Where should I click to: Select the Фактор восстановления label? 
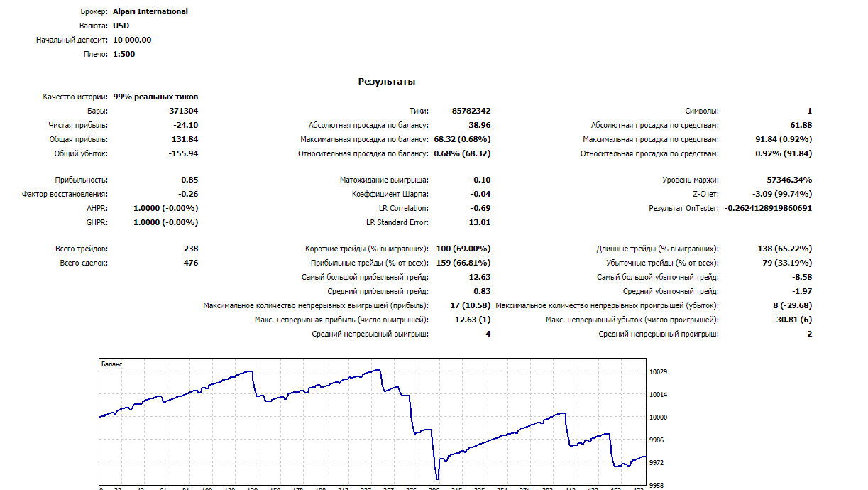[x=65, y=194]
